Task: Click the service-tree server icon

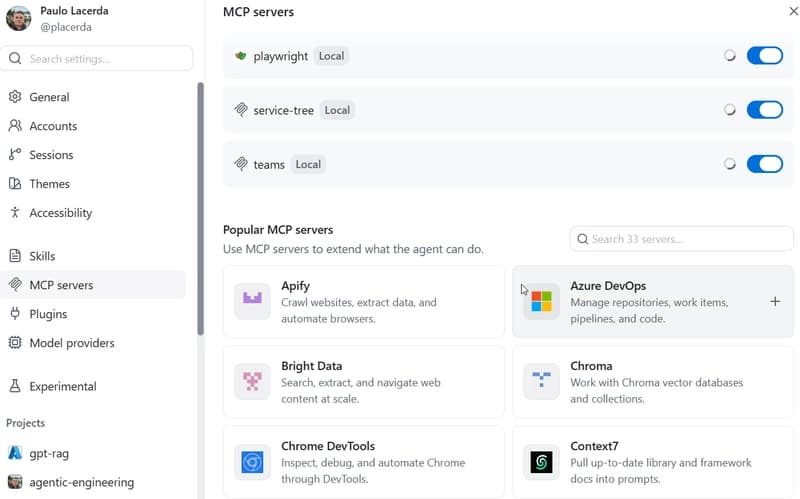Action: coord(241,110)
